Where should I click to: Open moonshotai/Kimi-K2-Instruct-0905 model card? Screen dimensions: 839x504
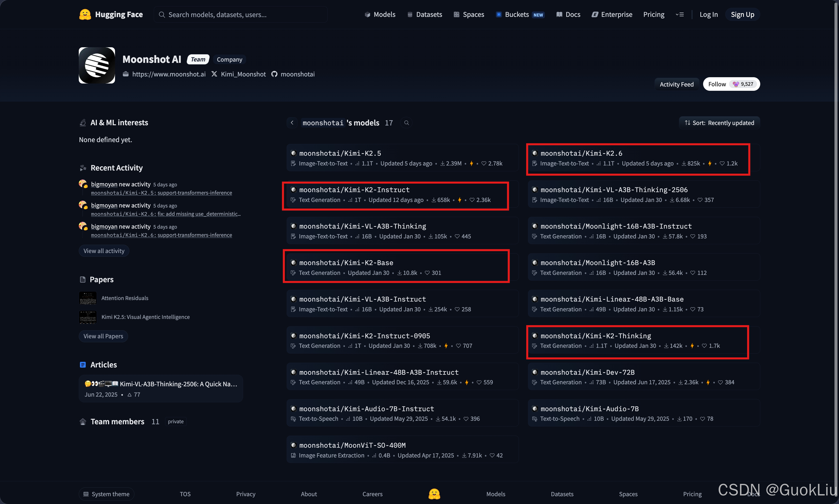click(x=402, y=340)
